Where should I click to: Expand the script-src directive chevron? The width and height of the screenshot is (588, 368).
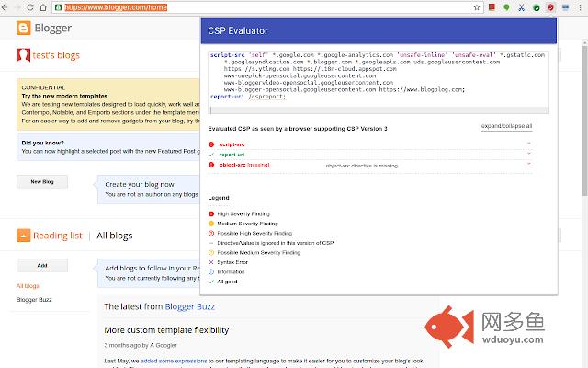point(529,144)
